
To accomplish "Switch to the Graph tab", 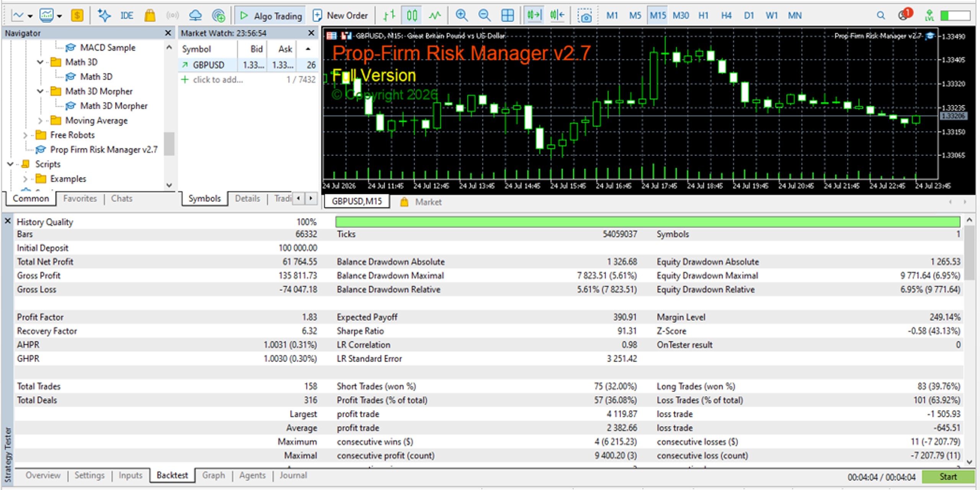I will (x=214, y=475).
